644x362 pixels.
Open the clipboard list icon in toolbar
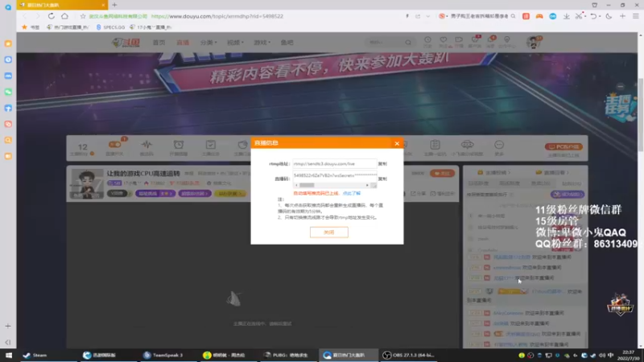[435, 145]
